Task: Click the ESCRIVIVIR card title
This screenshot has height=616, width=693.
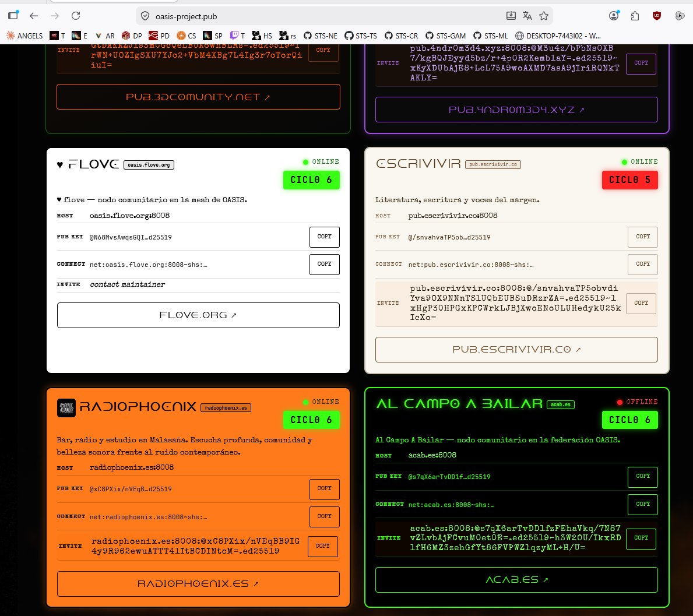Action: 418,164
